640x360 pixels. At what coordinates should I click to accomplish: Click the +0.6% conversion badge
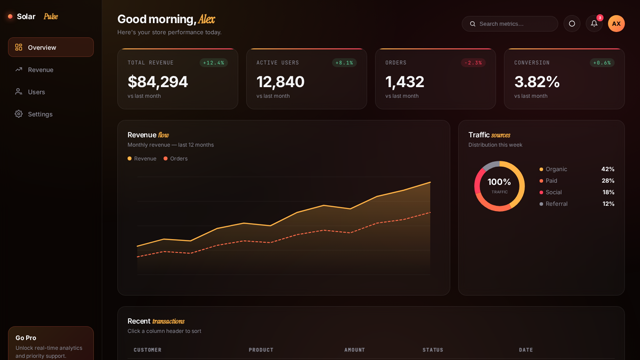602,63
